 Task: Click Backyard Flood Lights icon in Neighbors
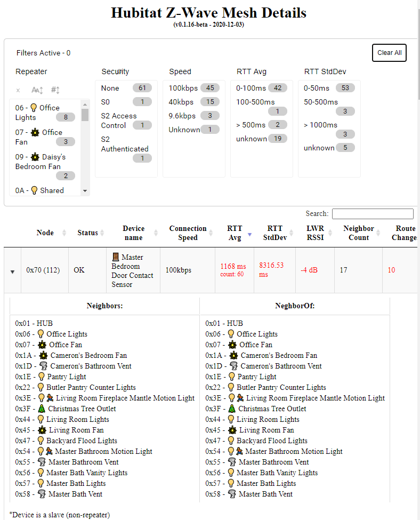pos(41,441)
